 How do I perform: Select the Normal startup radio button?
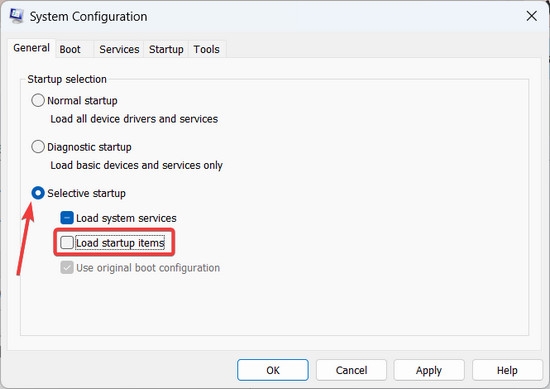coord(38,100)
